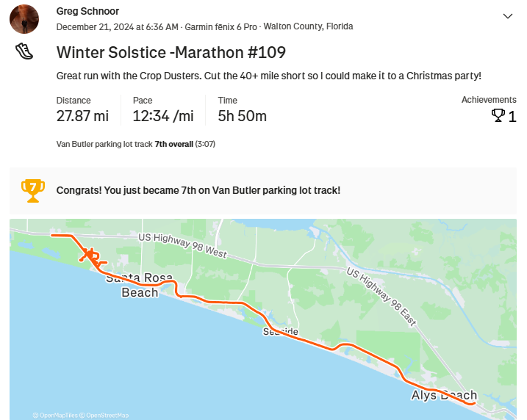
Task: Click the US Highway 98 West map label
Action: pyautogui.click(x=183, y=245)
